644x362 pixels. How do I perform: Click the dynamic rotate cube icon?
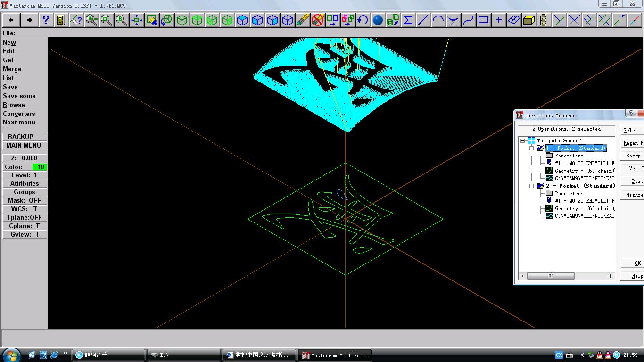coord(167,20)
